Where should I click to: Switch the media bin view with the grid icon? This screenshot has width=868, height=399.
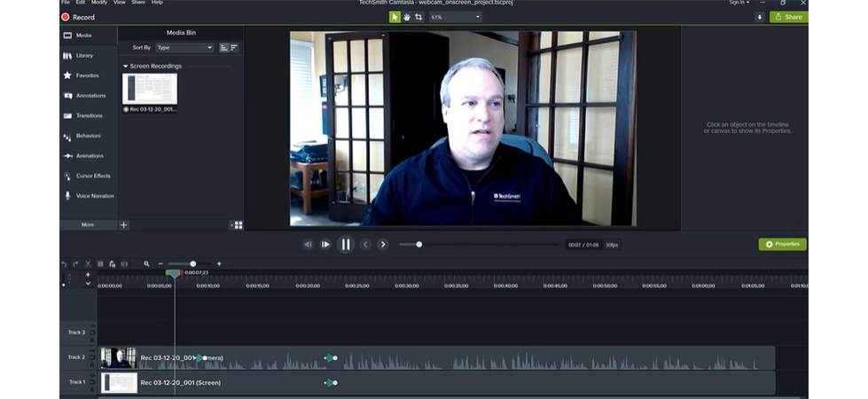(x=239, y=225)
